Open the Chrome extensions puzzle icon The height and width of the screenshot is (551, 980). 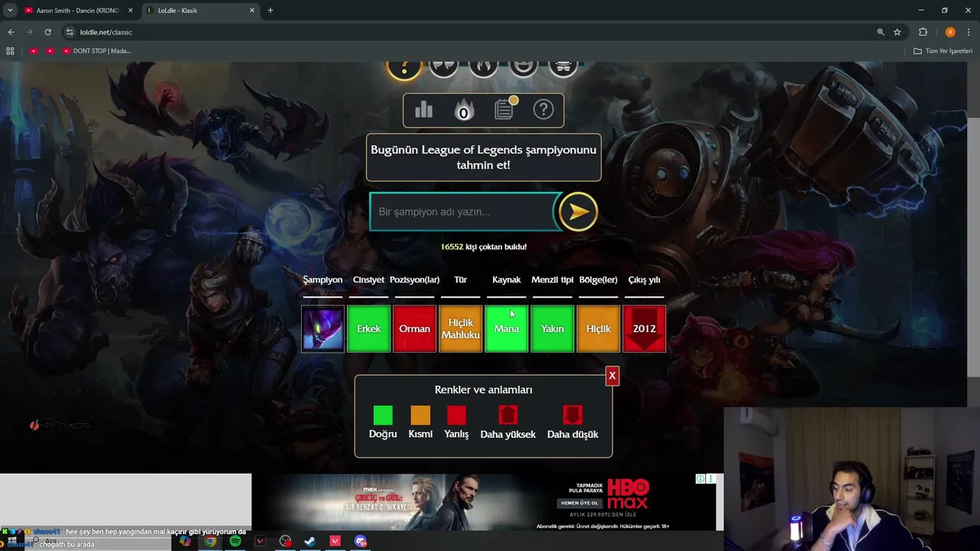(x=923, y=32)
